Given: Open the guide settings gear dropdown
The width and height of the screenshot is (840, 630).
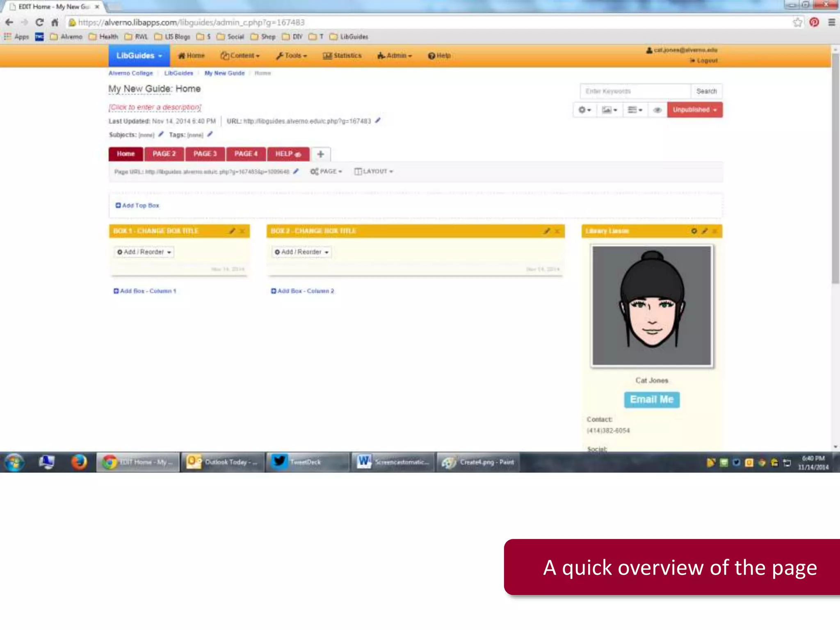Looking at the screenshot, I should [x=584, y=110].
